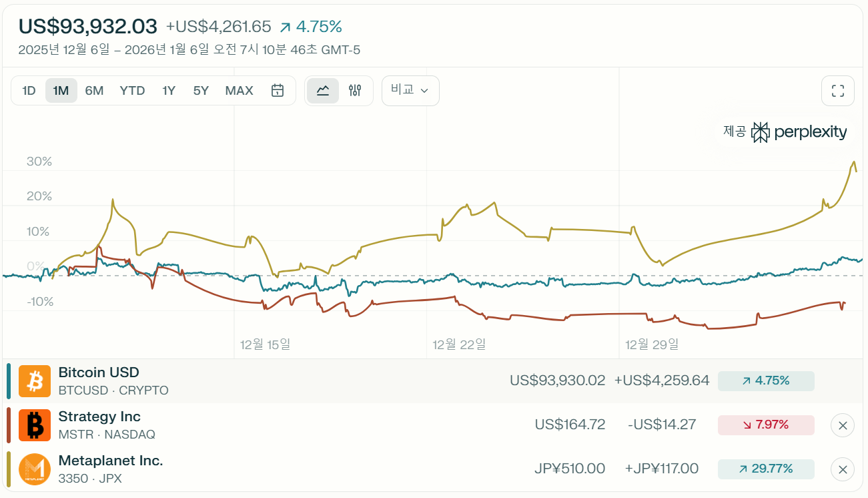
Task: Click the Strategy Inc logo icon
Action: 35,425
